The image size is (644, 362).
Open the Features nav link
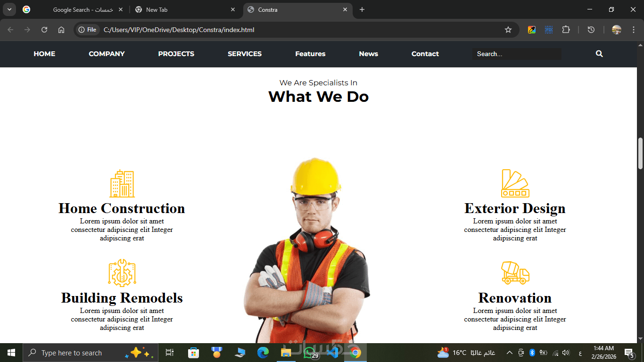tap(310, 54)
